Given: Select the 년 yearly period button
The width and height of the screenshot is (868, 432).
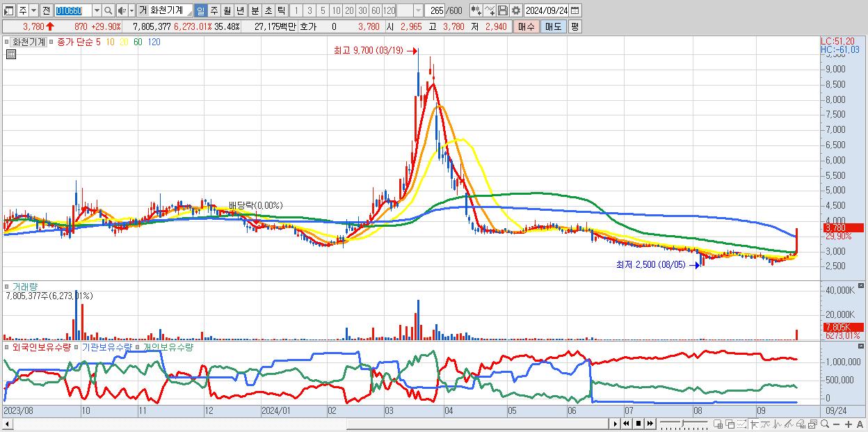Looking at the screenshot, I should pos(240,10).
